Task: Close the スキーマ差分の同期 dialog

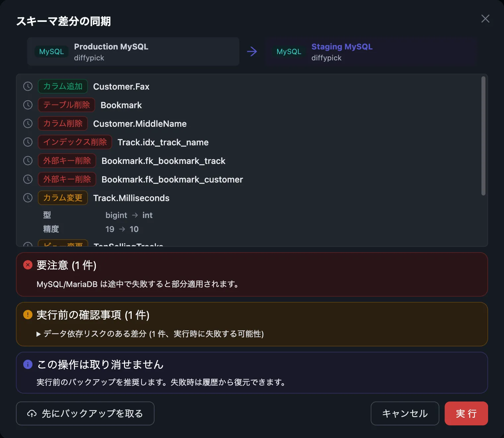Action: pos(485,19)
